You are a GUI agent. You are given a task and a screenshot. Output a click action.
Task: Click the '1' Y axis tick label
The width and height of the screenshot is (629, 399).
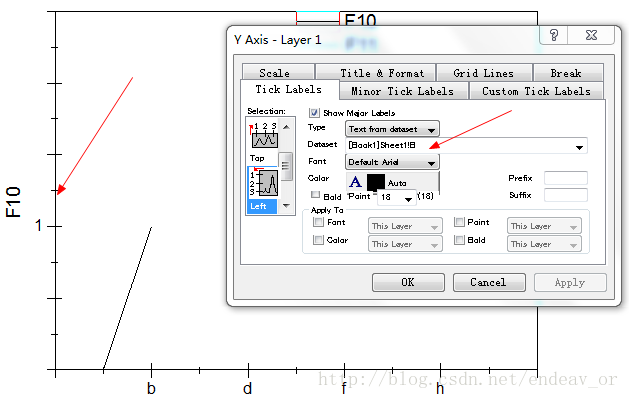tap(39, 225)
